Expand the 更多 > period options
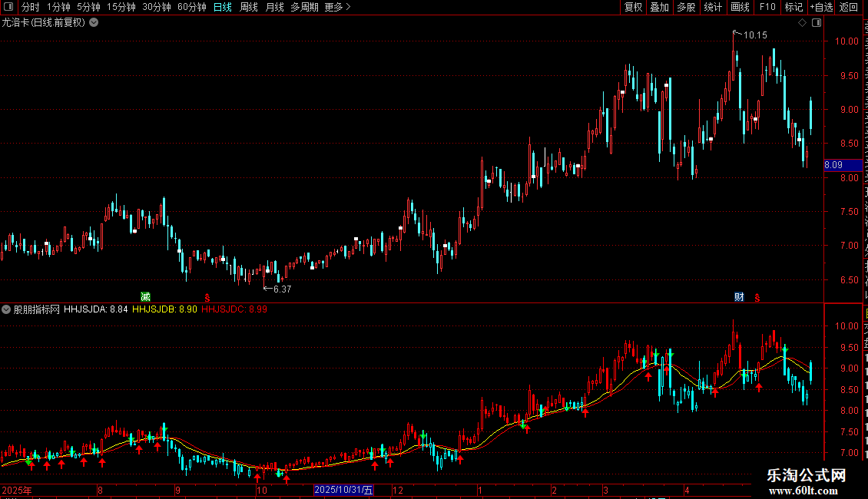 (337, 7)
